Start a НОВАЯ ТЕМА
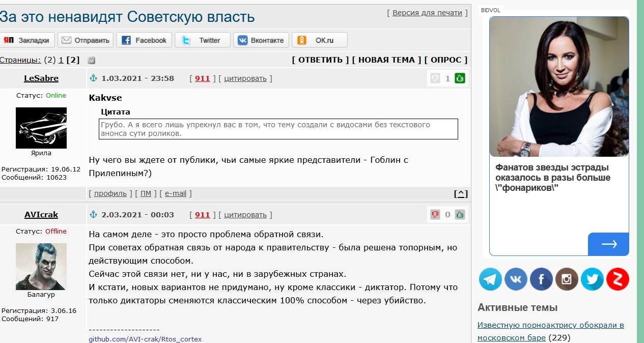The width and height of the screenshot is (644, 343). click(x=386, y=60)
